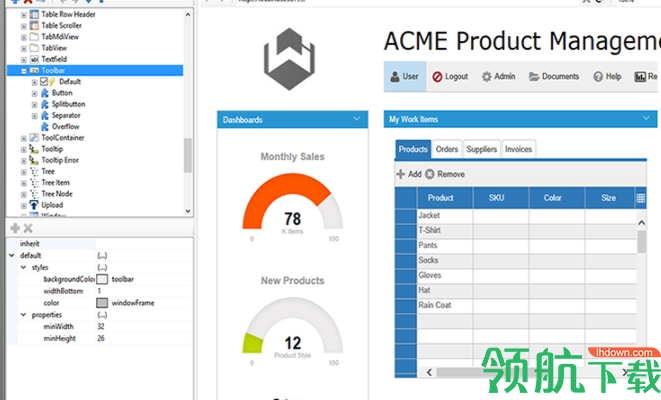The width and height of the screenshot is (661, 400).
Task: Click the Logout toolbar button
Action: [x=450, y=76]
